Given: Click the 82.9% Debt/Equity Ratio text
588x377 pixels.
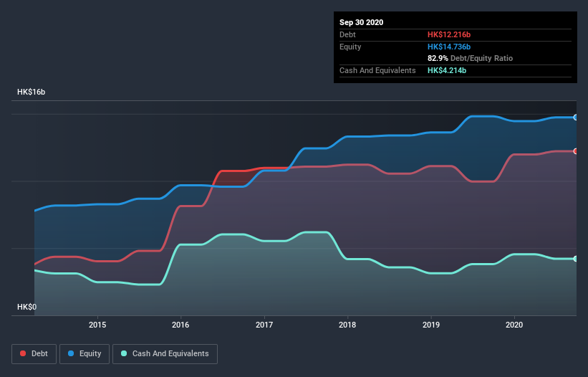Looking at the screenshot, I should (470, 58).
